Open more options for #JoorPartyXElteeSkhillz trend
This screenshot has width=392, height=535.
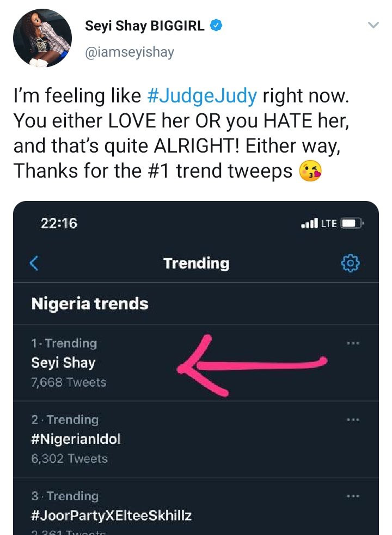click(x=353, y=496)
